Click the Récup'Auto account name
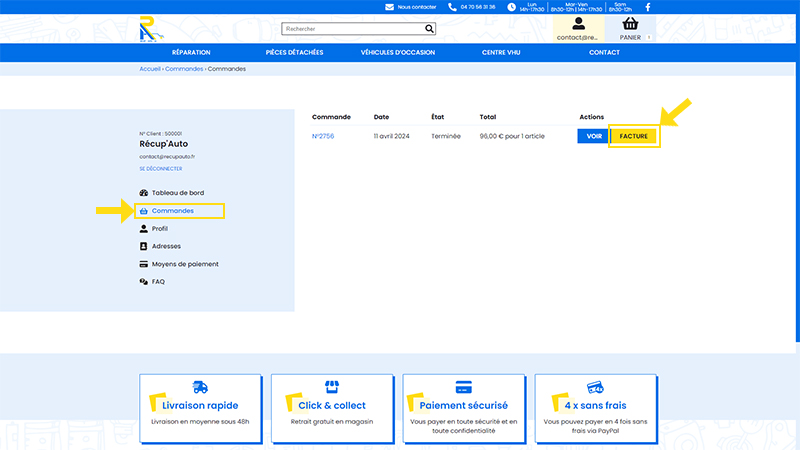Image resolution: width=800 pixels, height=450 pixels. pos(163,144)
